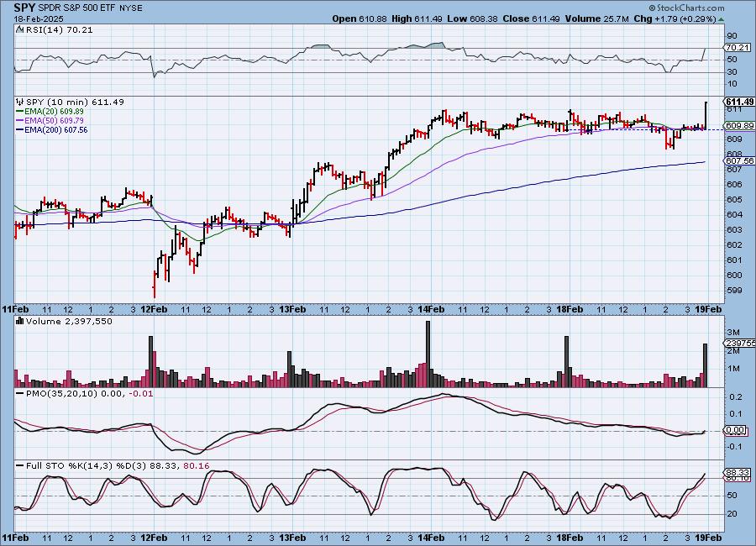Click the Chg +1.79 (+0.29%) text

pyautogui.click(x=675, y=18)
